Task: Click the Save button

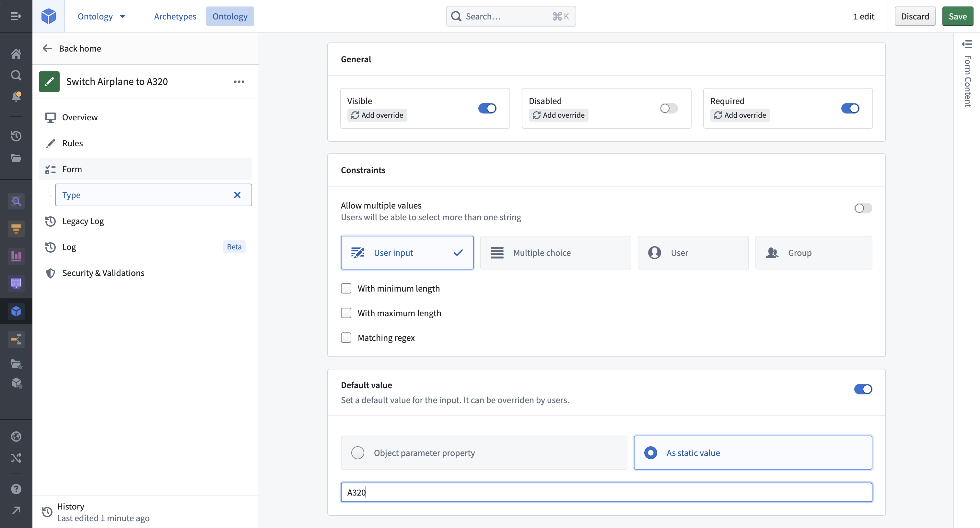Action: (x=957, y=16)
